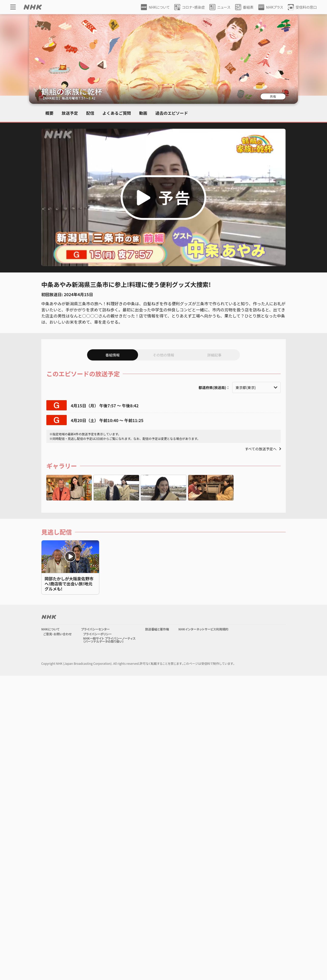Select the 過去のエピソード nav tab

pos(171,113)
